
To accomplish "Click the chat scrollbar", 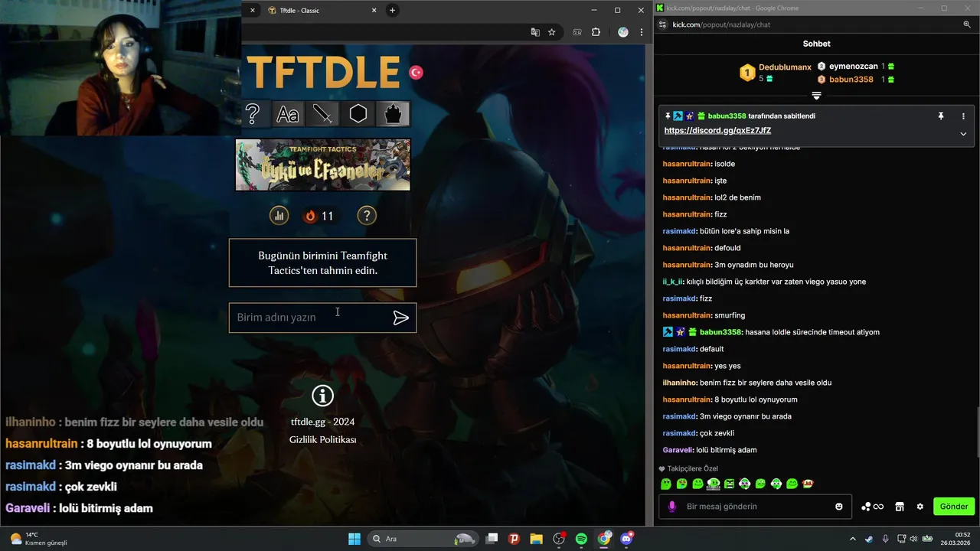I will tap(977, 434).
